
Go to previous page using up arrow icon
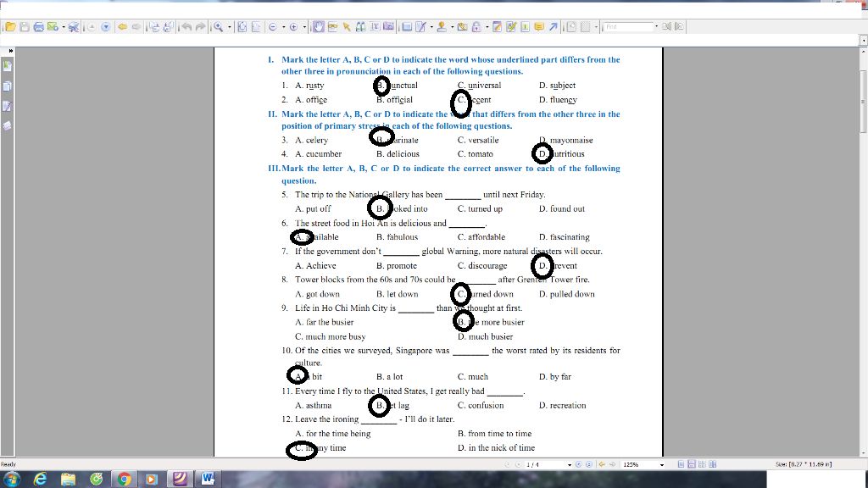(92, 26)
